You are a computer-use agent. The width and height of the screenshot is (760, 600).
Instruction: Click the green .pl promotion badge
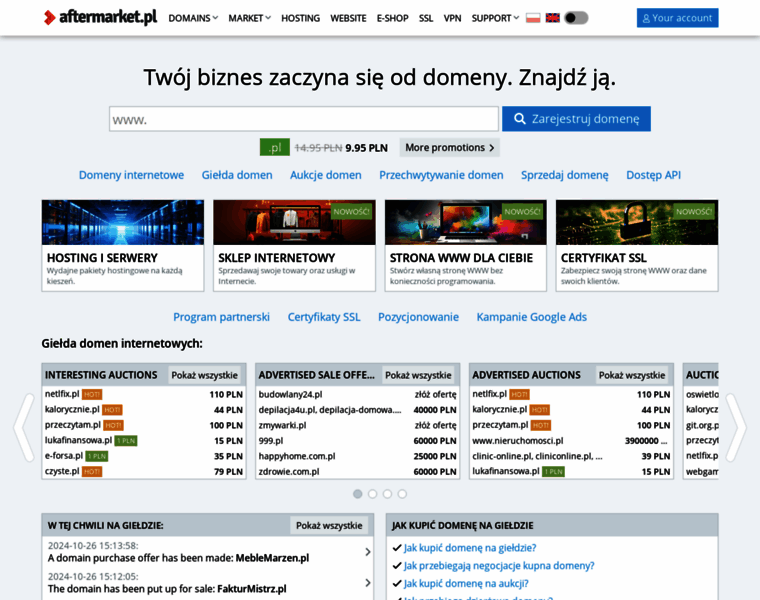tap(275, 147)
